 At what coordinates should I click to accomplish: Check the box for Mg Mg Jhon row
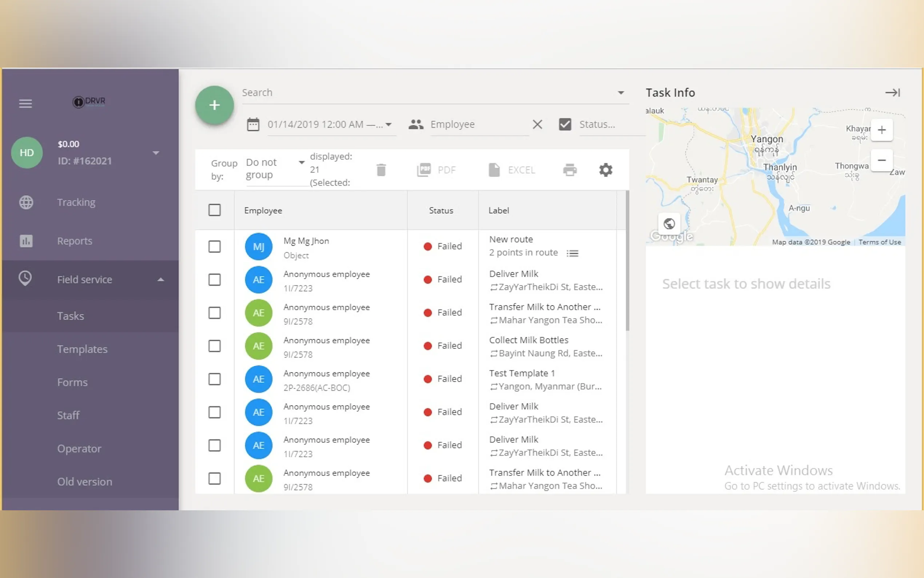tap(214, 246)
